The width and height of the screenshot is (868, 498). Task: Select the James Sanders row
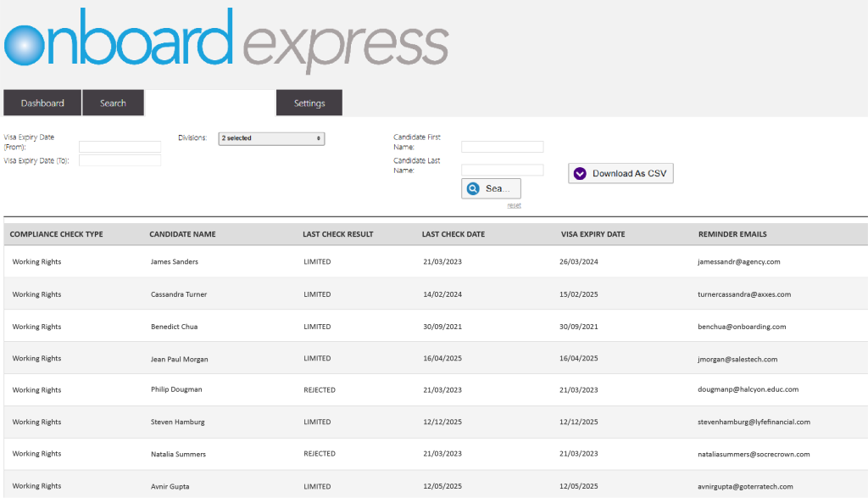[174, 262]
